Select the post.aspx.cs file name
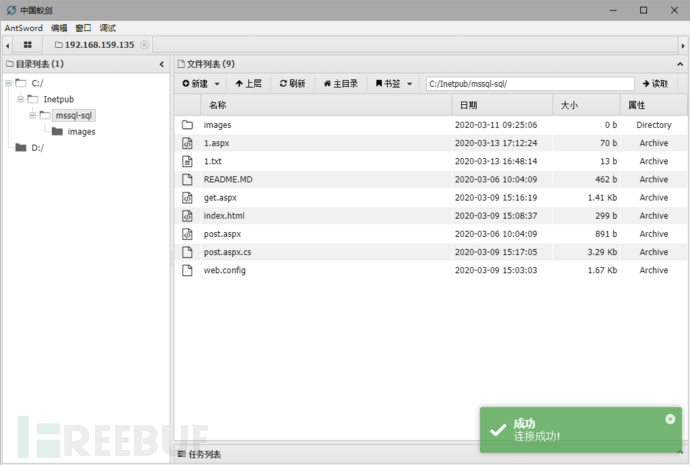Screen dimensions: 690x465 (x=228, y=252)
